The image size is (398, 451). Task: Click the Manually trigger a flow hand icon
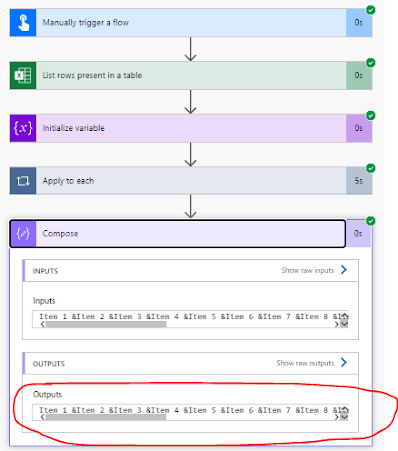23,23
